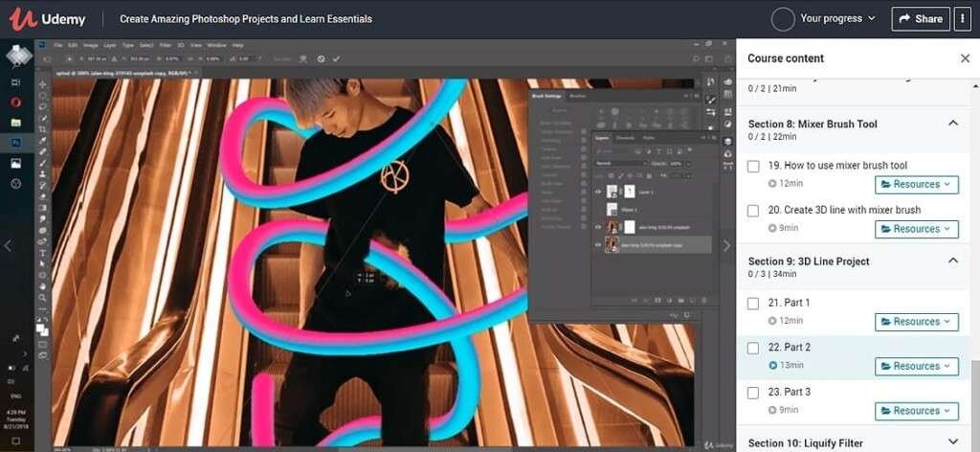
Task: Open lecture 19 How to use mixer brush tool
Action: coord(837,166)
